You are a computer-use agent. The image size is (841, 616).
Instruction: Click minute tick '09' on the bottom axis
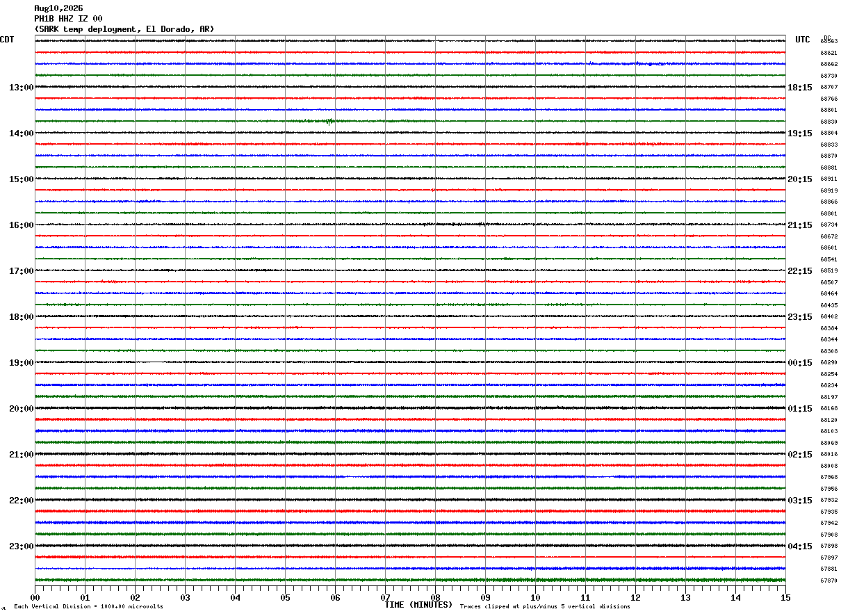pos(485,597)
